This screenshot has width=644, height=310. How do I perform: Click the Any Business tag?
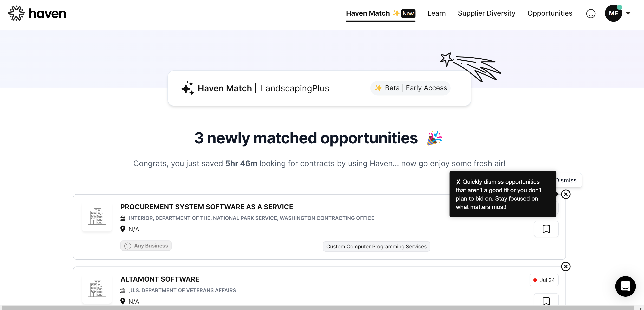click(146, 246)
